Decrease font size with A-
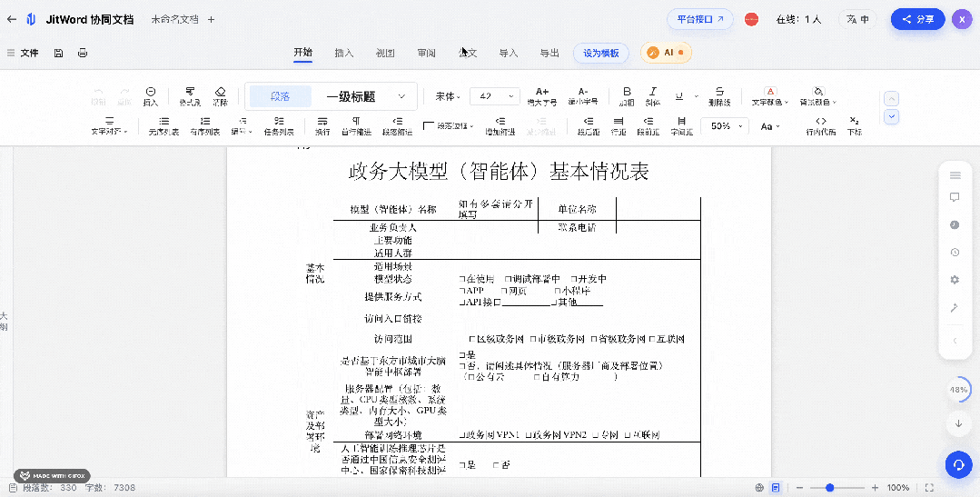This screenshot has width=980, height=497. click(582, 95)
